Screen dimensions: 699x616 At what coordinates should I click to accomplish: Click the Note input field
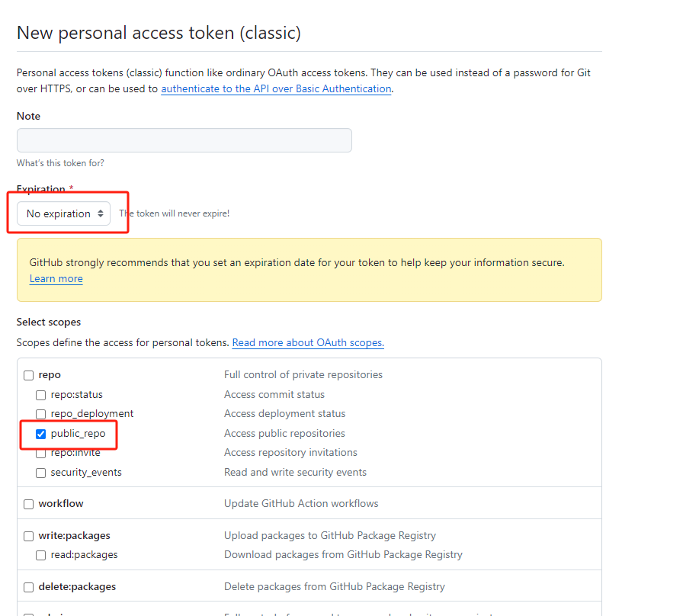(x=184, y=140)
